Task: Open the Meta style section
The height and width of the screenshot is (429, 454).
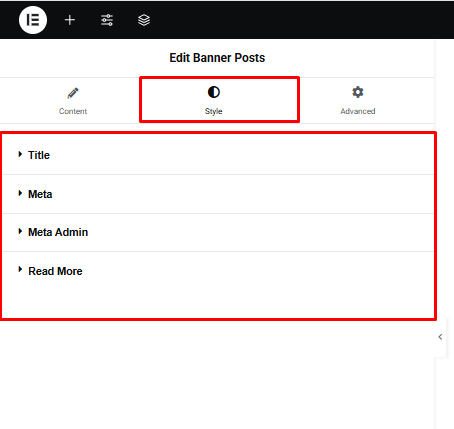Action: click(x=218, y=194)
